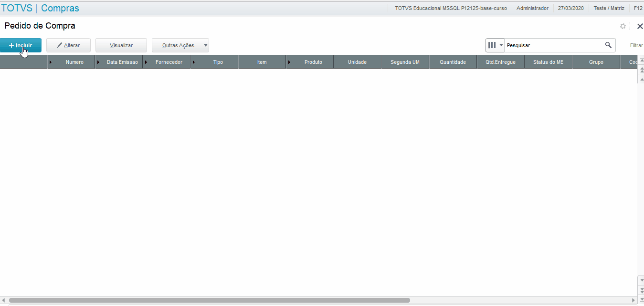Screen dimensions: 644x306
Task: Click the Visualizar button
Action: coord(121,45)
